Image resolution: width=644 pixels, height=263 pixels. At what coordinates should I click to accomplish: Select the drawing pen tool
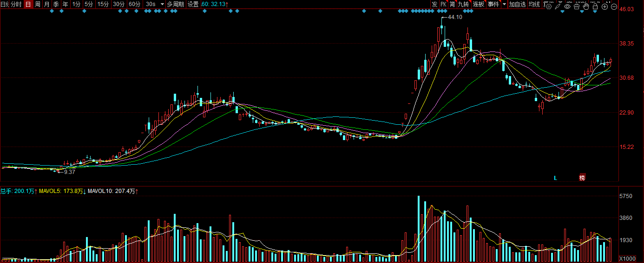558,6
